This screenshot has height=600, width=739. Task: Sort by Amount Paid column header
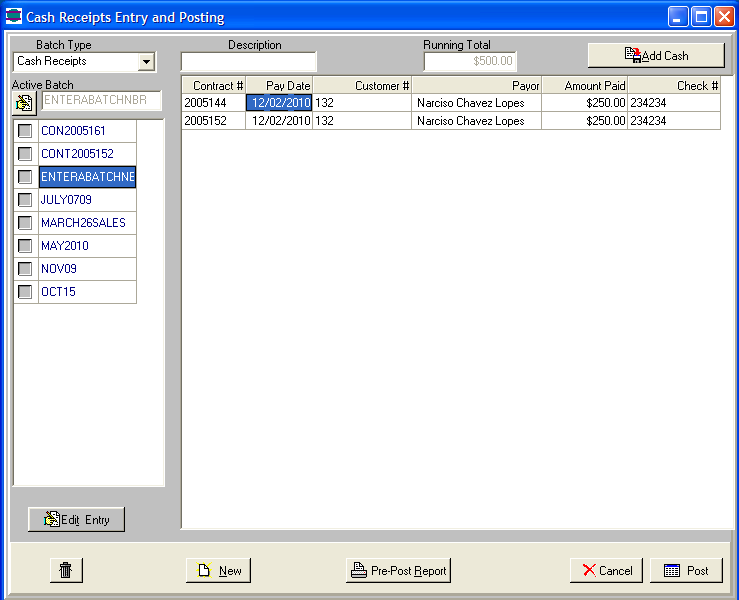click(x=585, y=86)
